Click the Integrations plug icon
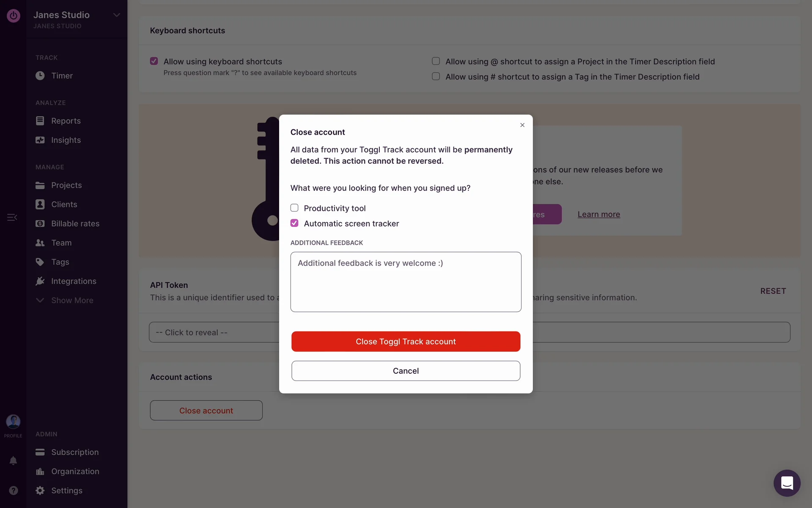This screenshot has height=508, width=812. (40, 281)
